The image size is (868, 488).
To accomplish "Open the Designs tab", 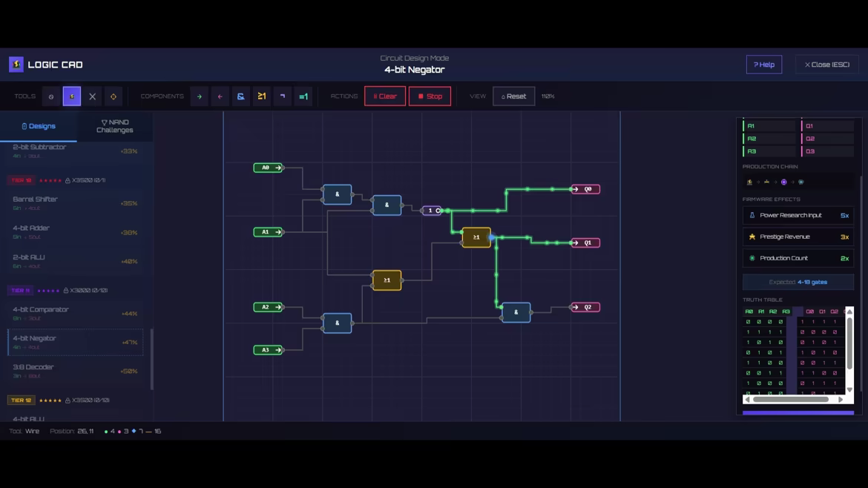I will [38, 126].
